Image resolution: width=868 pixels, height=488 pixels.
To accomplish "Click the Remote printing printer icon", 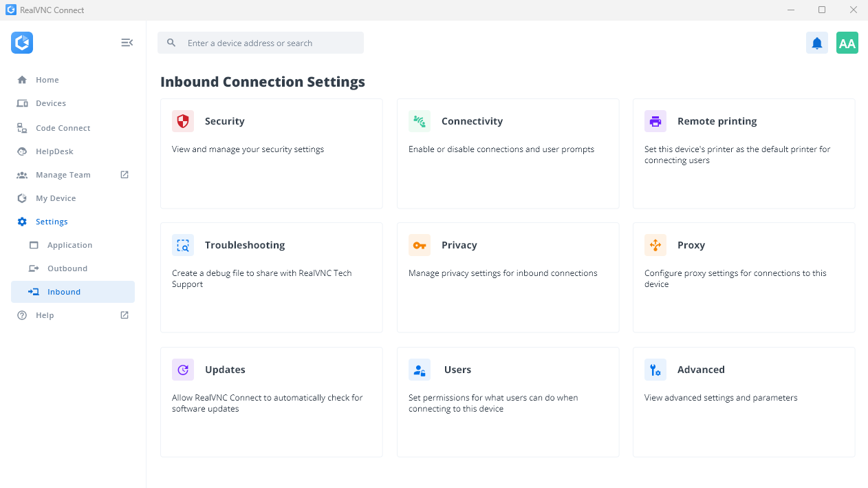I will click(655, 121).
